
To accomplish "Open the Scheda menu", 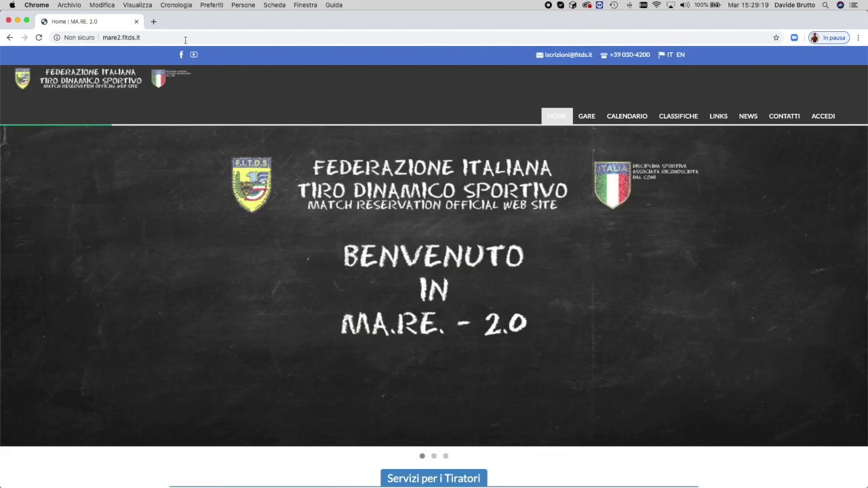I will pos(274,5).
